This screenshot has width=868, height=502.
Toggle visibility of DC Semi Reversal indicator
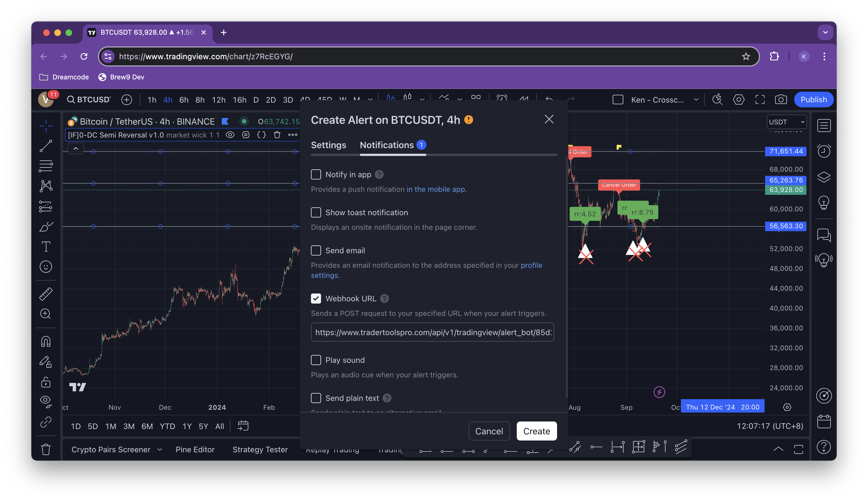click(230, 135)
